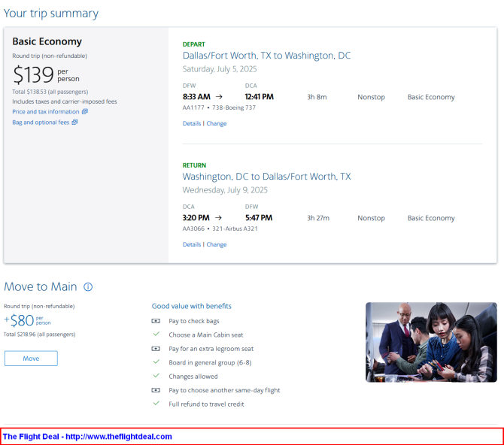View Details for the departing DFW to DCA flight
The width and height of the screenshot is (504, 445).
(192, 123)
